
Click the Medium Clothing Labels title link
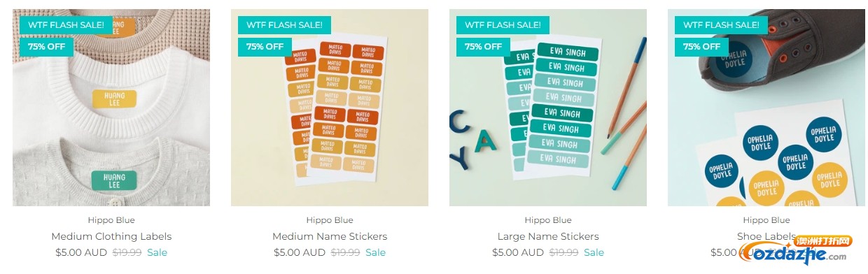[111, 236]
